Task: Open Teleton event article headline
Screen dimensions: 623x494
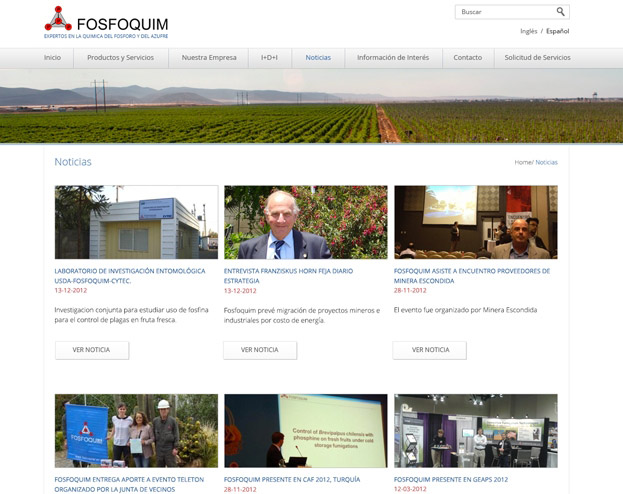Action: click(129, 484)
